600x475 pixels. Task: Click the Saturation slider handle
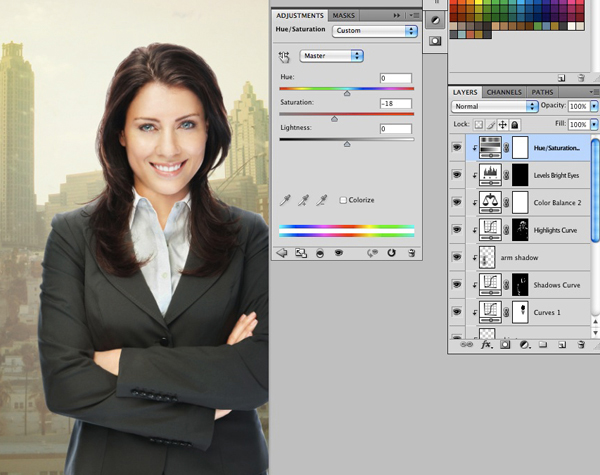coord(334,118)
